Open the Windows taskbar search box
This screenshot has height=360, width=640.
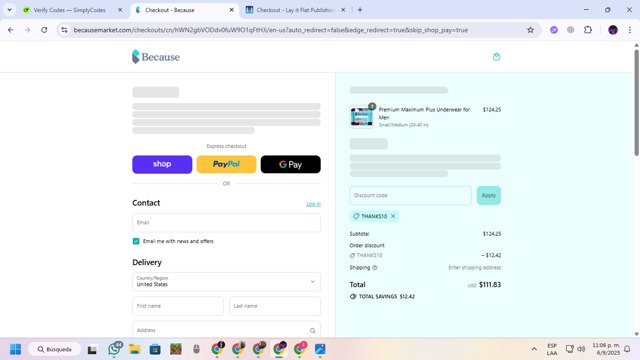coord(55,349)
